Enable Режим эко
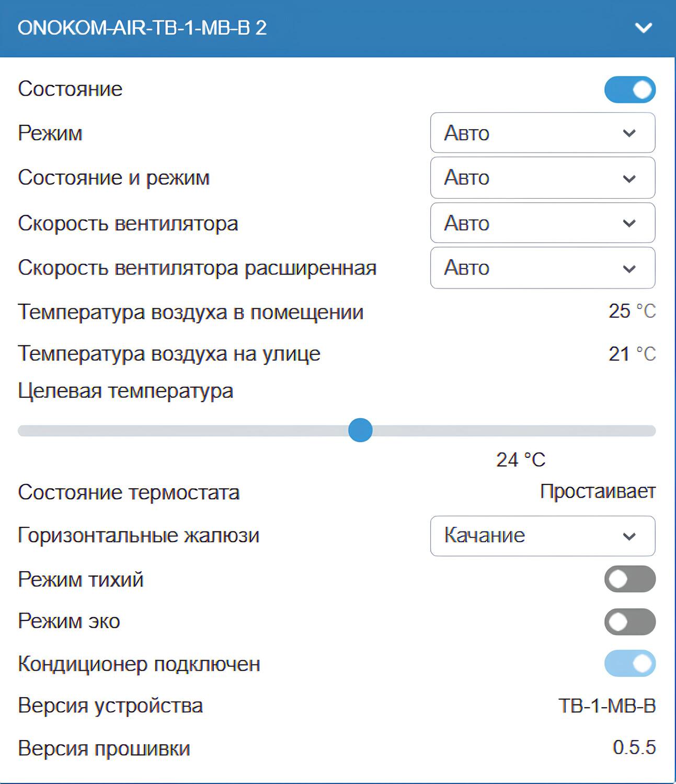Image resolution: width=676 pixels, height=784 pixels. point(629,622)
